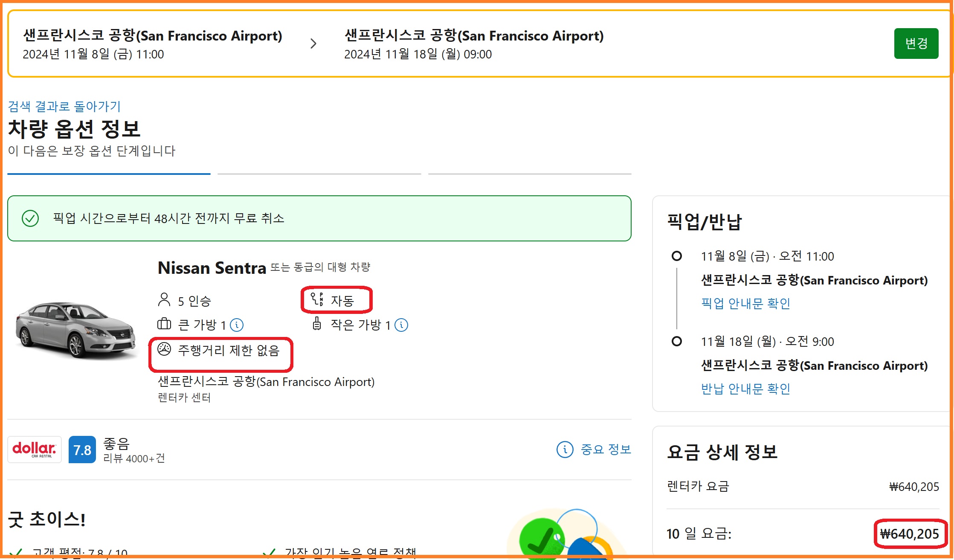Click the third gray progress step bar
The width and height of the screenshot is (954, 560).
tap(530, 174)
